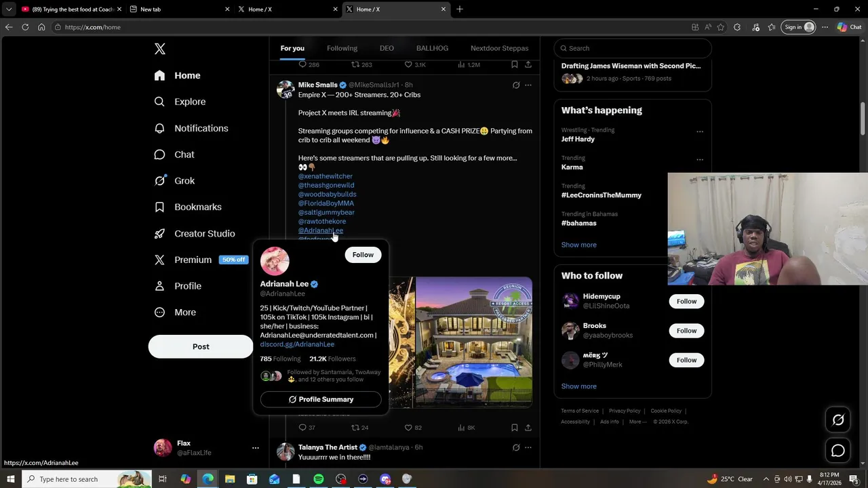Like the post with 82 likes

pyautogui.click(x=413, y=428)
